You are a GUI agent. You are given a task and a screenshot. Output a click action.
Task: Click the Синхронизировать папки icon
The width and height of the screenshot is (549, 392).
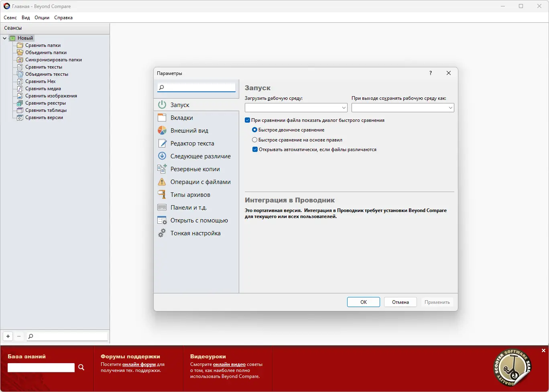20,60
